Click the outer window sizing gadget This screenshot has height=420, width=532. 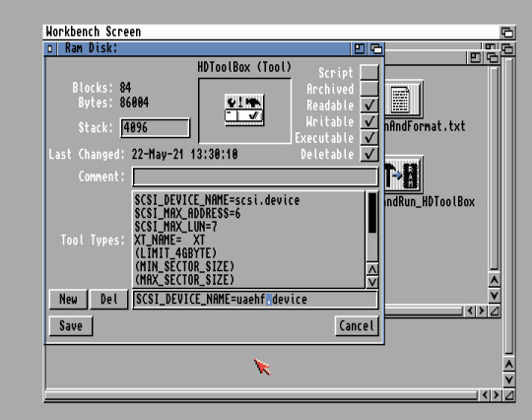[509, 395]
